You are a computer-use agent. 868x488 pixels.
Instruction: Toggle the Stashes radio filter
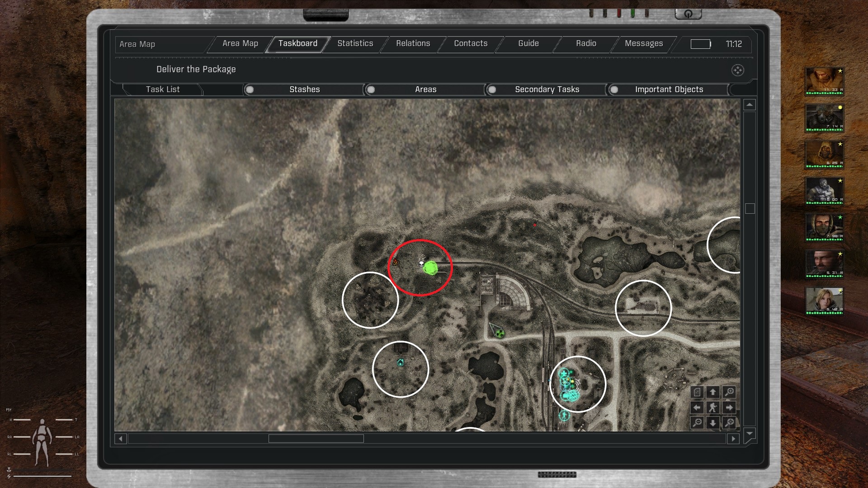250,89
